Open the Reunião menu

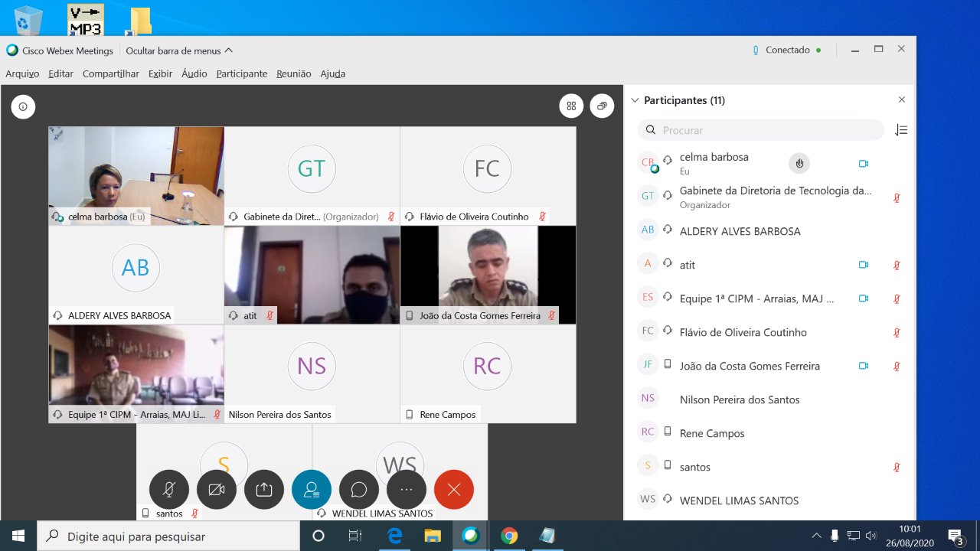(x=293, y=73)
